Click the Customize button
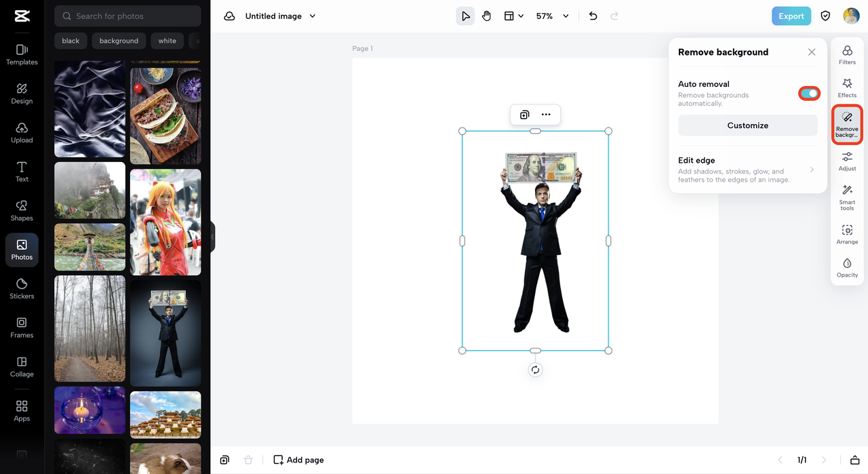 [747, 125]
